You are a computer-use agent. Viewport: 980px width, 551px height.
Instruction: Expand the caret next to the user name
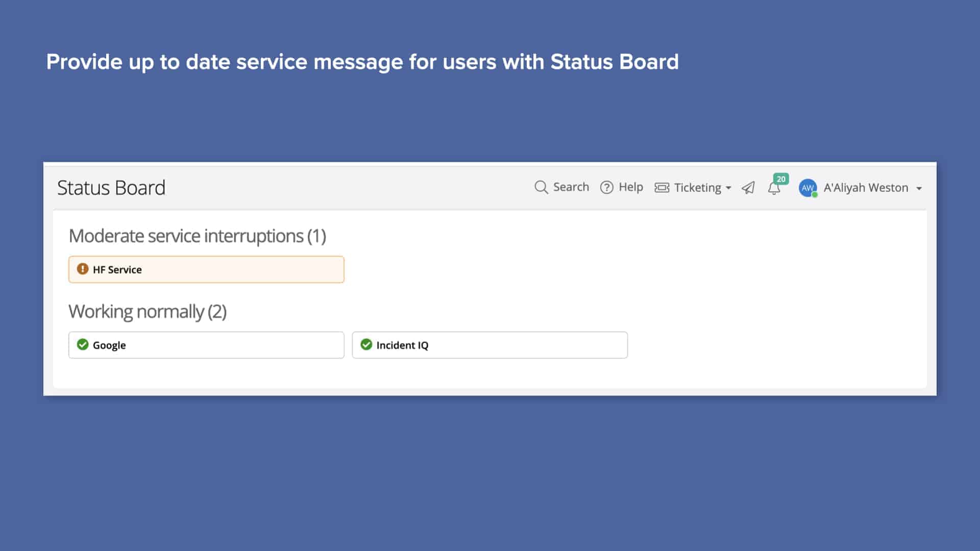(919, 189)
